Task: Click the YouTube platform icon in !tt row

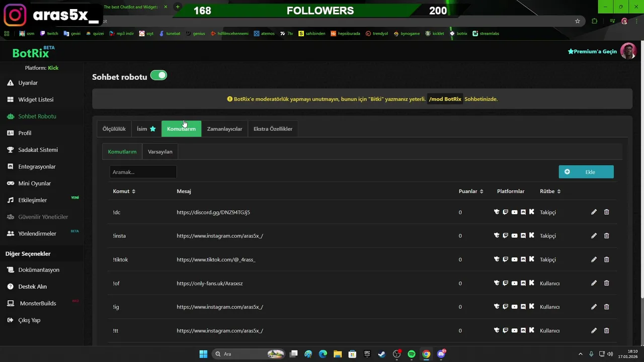Action: tap(514, 330)
